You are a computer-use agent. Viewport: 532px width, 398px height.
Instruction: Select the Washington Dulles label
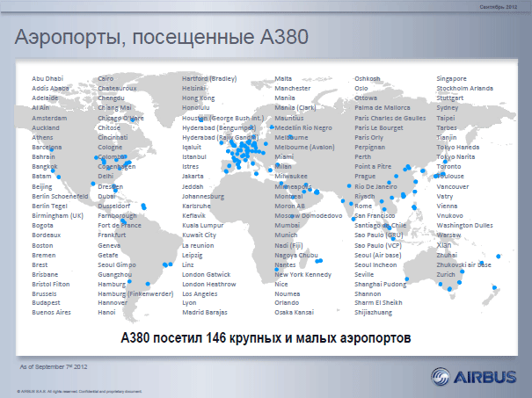(x=467, y=225)
